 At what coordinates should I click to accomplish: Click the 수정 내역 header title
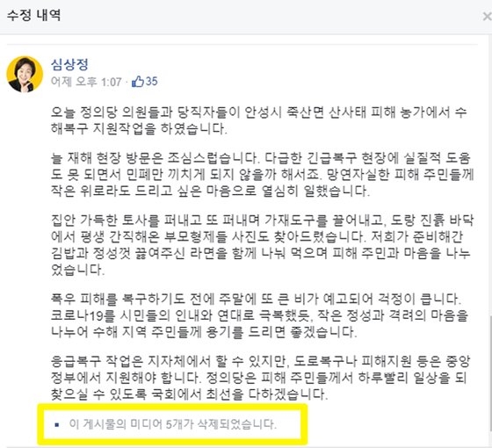[x=34, y=15]
